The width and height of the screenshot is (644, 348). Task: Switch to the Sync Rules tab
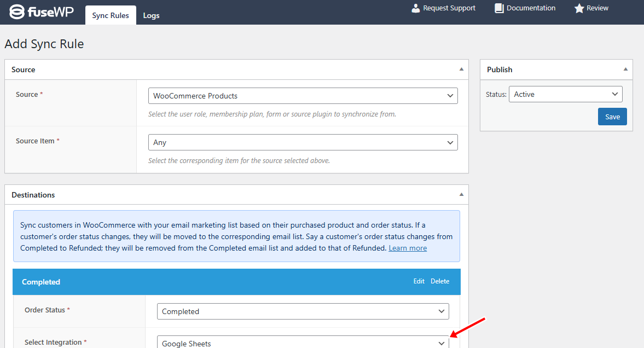pyautogui.click(x=111, y=15)
